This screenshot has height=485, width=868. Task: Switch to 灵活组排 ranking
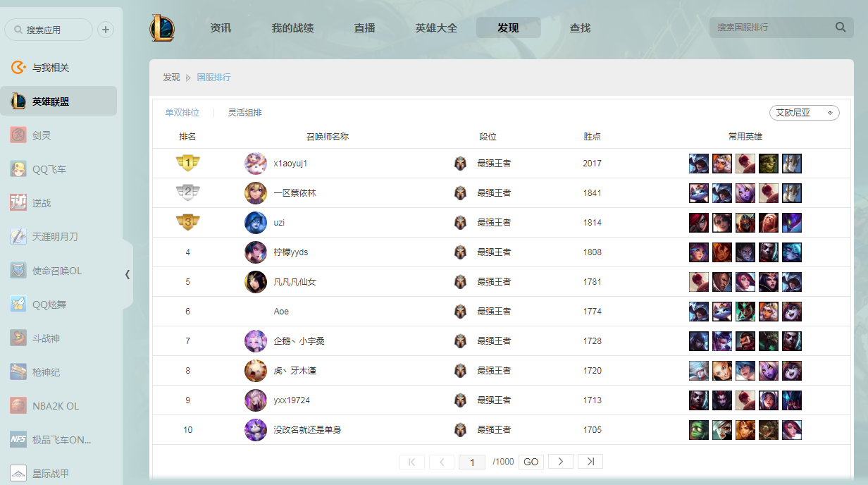(x=244, y=113)
